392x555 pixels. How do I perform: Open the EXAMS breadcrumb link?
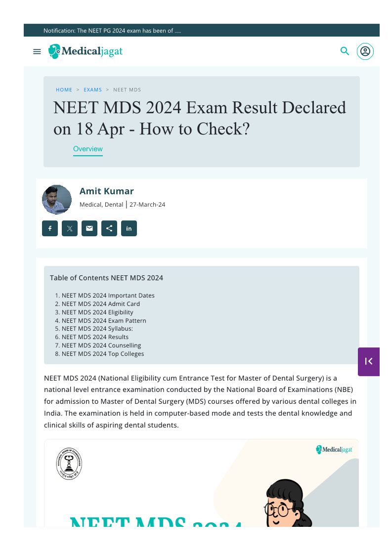pyautogui.click(x=92, y=90)
